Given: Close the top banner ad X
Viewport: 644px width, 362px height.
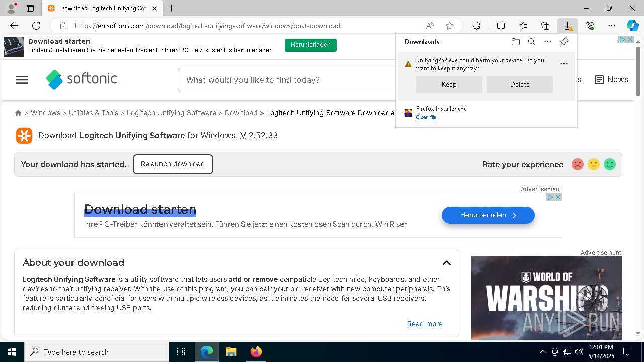Looking at the screenshot, I should point(630,39).
